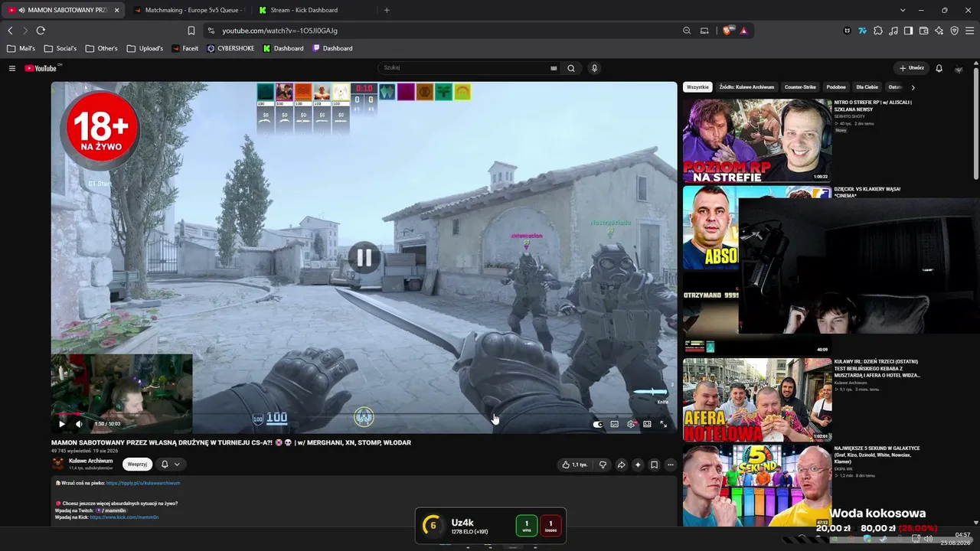Save the video with the bookmark icon
The image size is (980, 551).
point(654,465)
